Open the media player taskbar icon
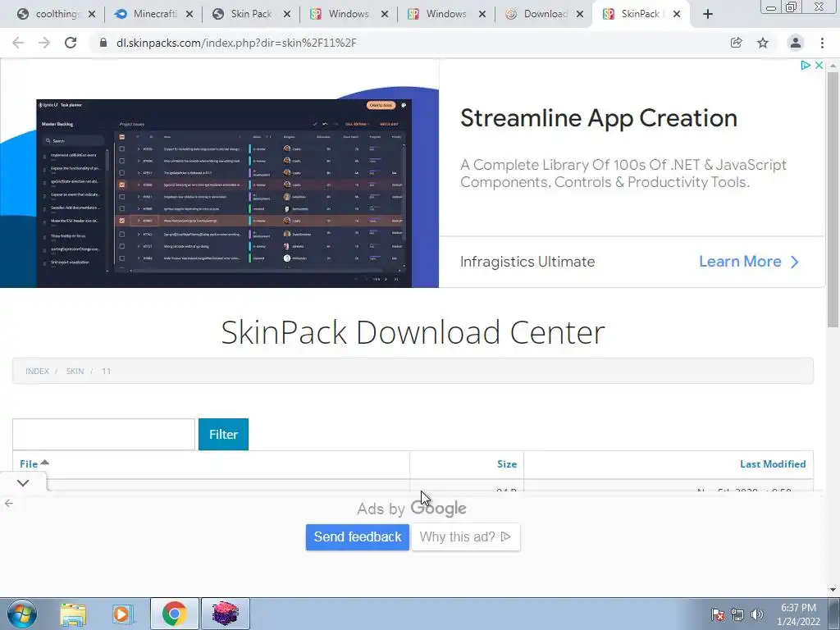The height and width of the screenshot is (630, 840). pyautogui.click(x=123, y=614)
